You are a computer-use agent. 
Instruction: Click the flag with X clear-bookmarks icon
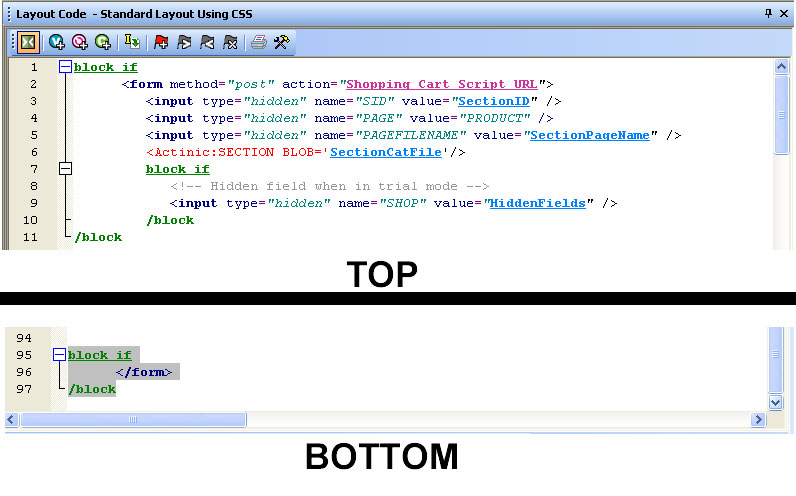230,42
